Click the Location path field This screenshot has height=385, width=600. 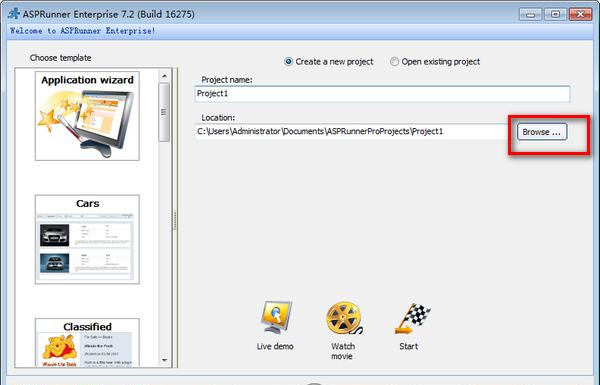(x=351, y=132)
